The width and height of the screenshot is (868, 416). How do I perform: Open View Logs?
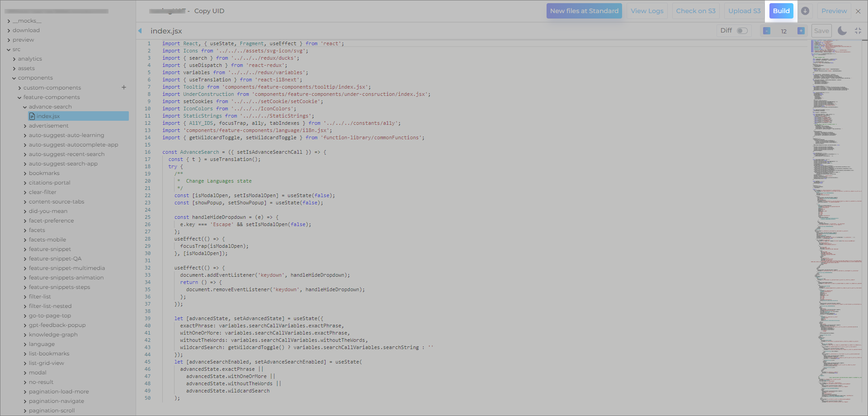coord(647,11)
